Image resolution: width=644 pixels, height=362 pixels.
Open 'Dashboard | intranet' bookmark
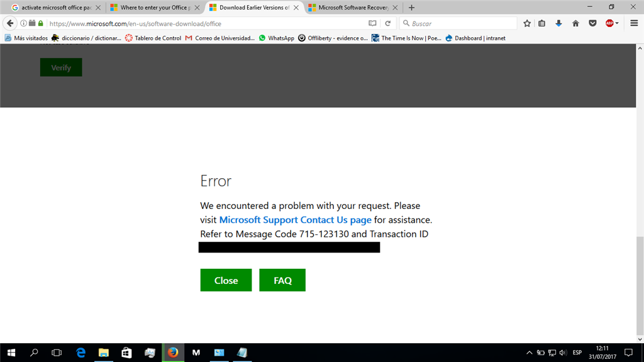point(475,38)
